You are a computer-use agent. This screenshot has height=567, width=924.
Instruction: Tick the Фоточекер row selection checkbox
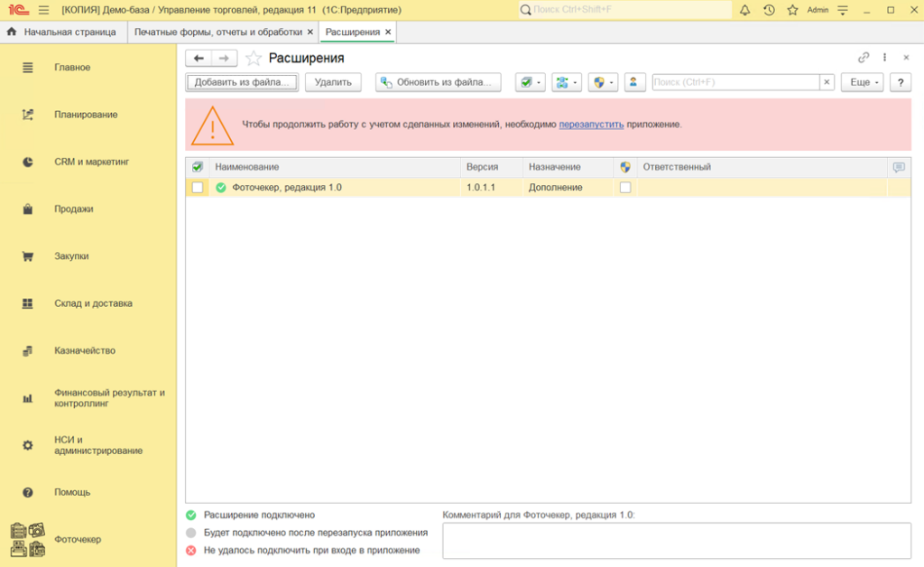tap(198, 188)
